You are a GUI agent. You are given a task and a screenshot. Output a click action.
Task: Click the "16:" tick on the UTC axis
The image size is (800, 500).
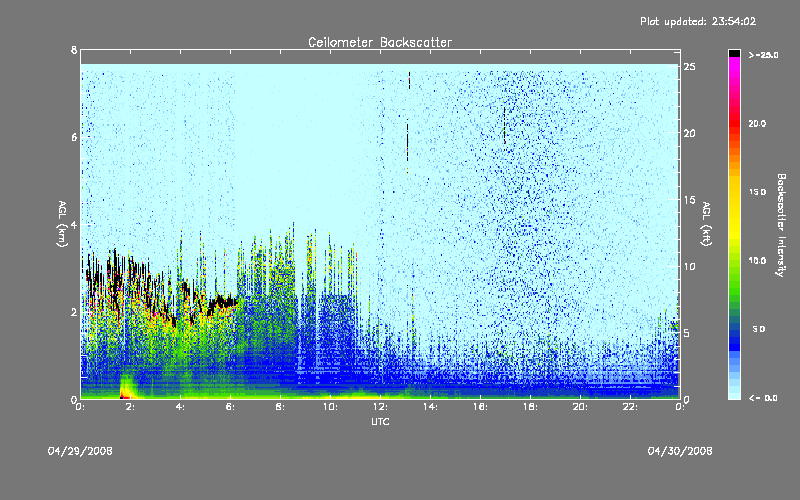[x=480, y=407]
